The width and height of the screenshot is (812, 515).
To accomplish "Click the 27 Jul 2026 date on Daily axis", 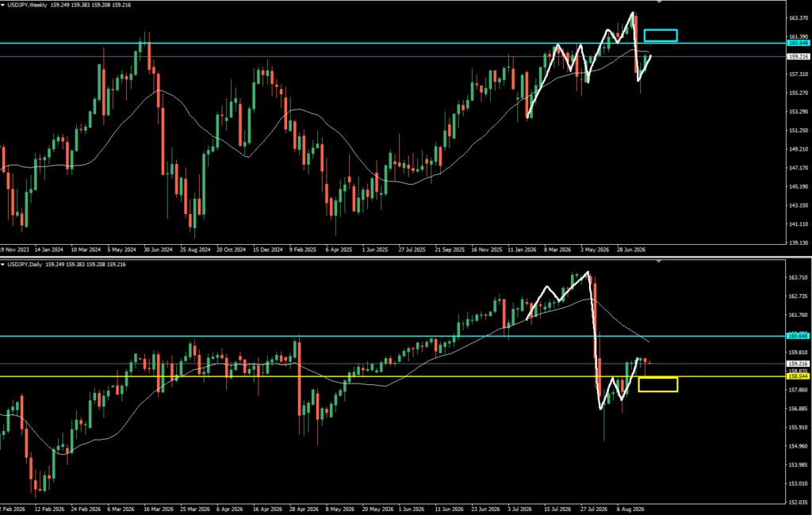I will [594, 509].
